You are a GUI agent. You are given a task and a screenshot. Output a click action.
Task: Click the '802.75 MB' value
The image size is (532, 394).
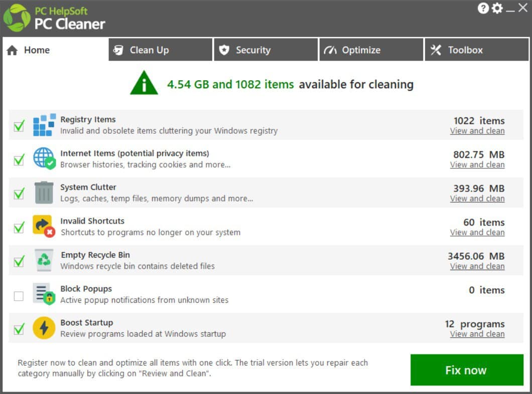[479, 155]
